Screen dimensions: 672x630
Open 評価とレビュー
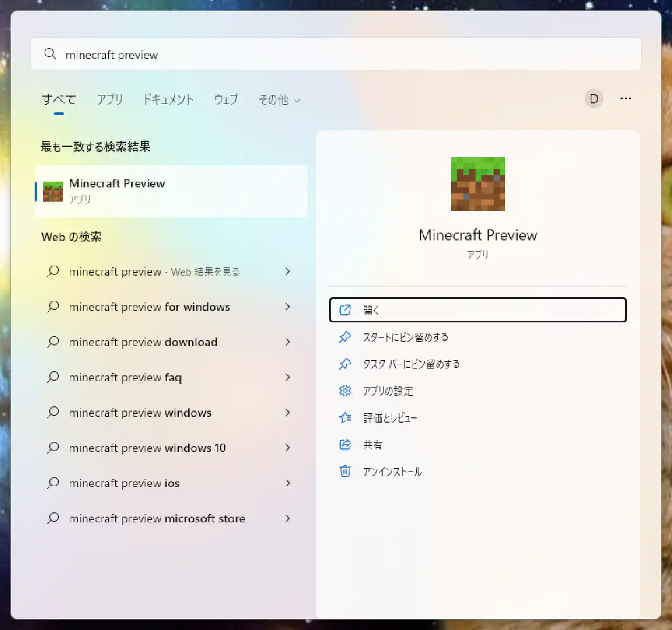(x=478, y=418)
